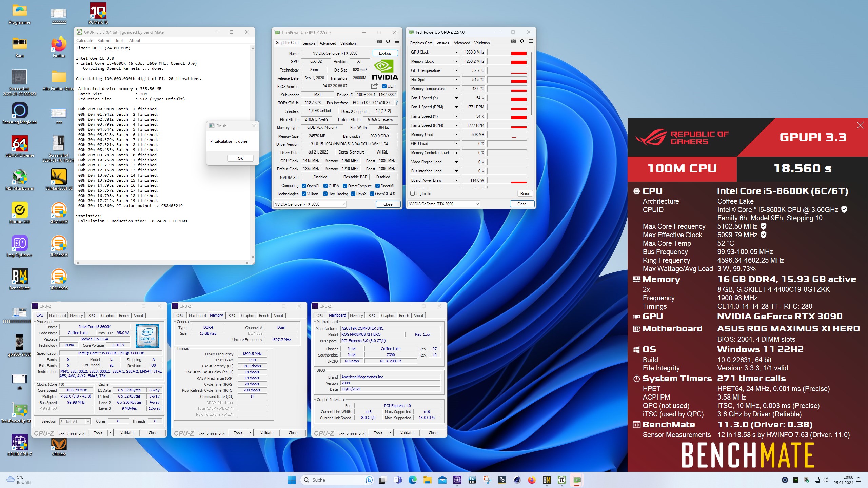Image resolution: width=868 pixels, height=488 pixels.
Task: Expand Memory Clock sensor dropdown
Action: coord(456,61)
